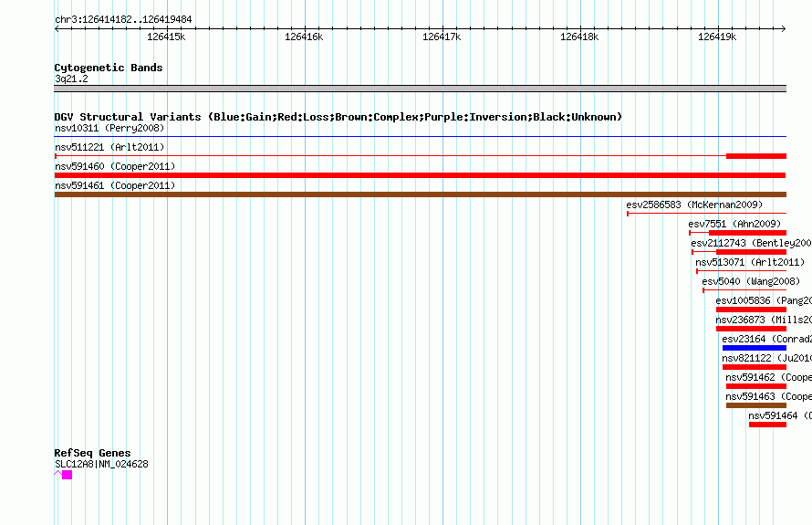Viewport: 812px width, 525px height.
Task: Open esv2112743 (Bentley) variant label
Action: click(751, 243)
